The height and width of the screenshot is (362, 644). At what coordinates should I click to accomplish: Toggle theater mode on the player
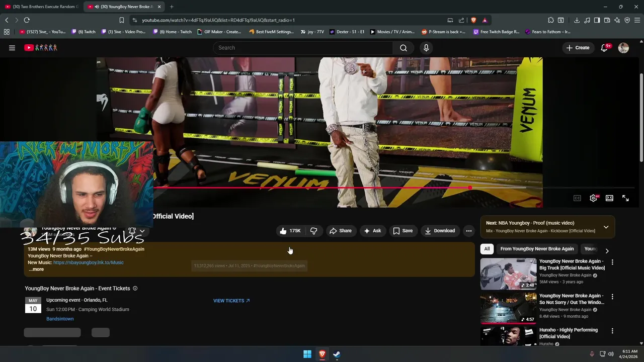pos(609,198)
